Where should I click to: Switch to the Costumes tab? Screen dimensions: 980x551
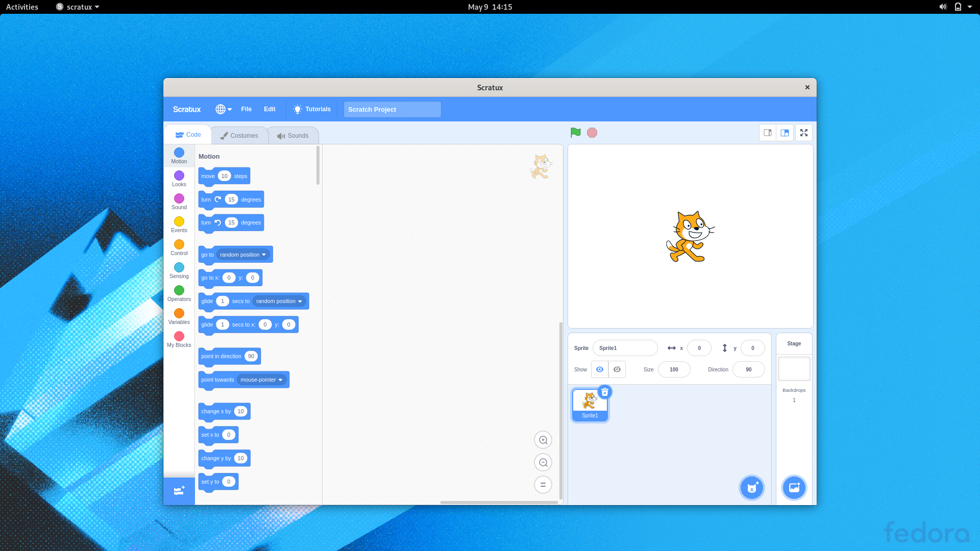[x=239, y=136]
